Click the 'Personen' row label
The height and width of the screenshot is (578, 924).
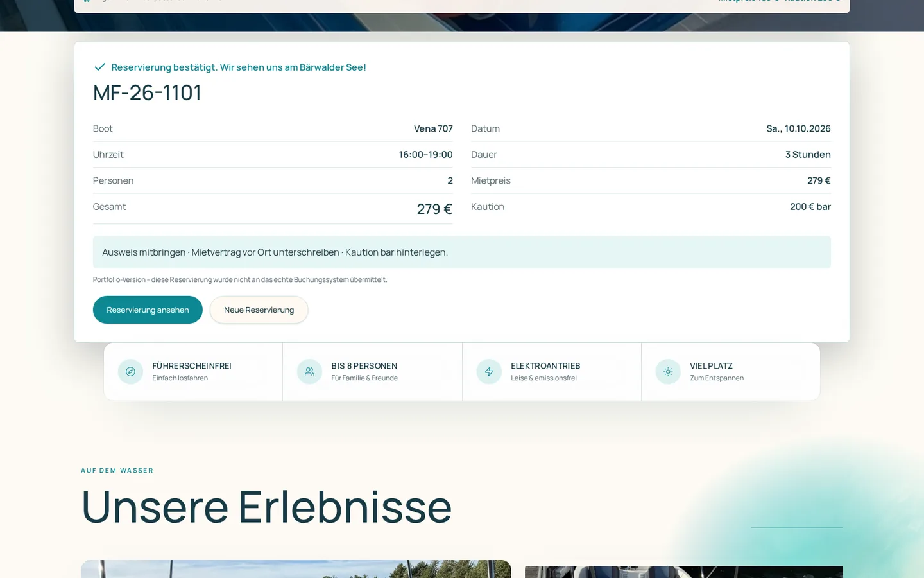pos(113,180)
